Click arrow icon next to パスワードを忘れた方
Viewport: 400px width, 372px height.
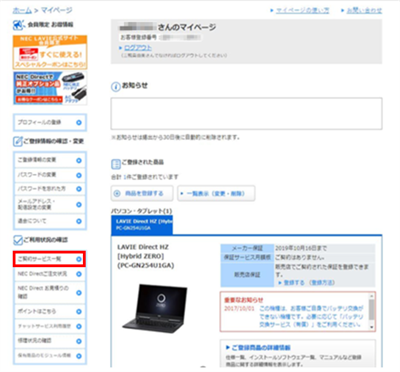coord(79,189)
